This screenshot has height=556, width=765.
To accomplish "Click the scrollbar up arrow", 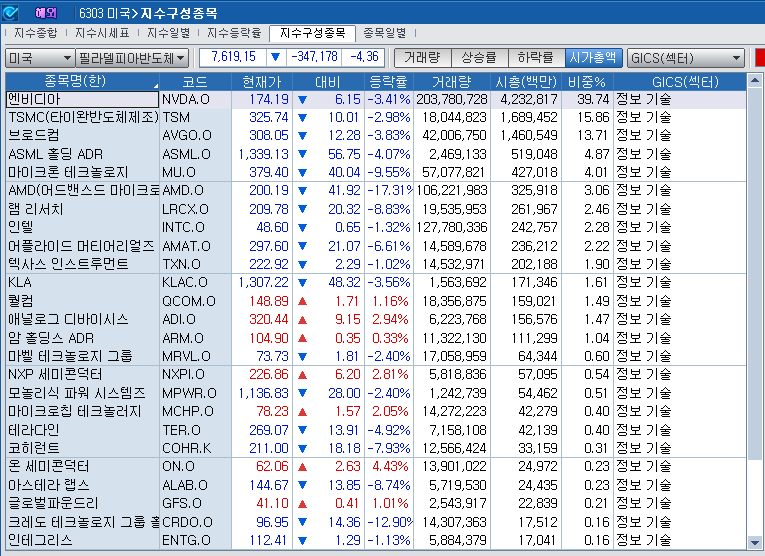I will [755, 80].
